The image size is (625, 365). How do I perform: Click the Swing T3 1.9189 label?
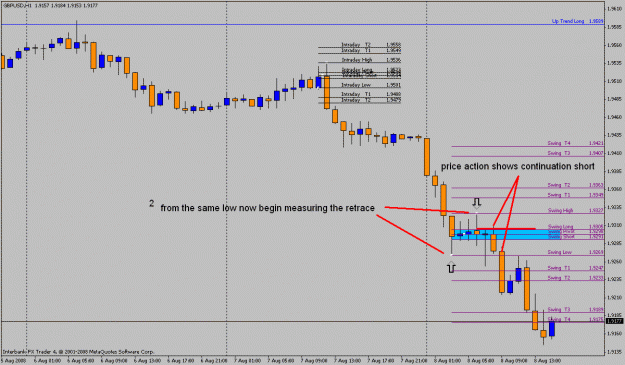575,310
